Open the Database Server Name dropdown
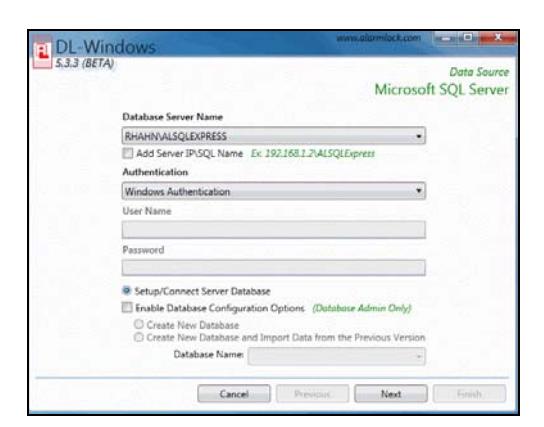The image size is (544, 427). click(x=274, y=136)
